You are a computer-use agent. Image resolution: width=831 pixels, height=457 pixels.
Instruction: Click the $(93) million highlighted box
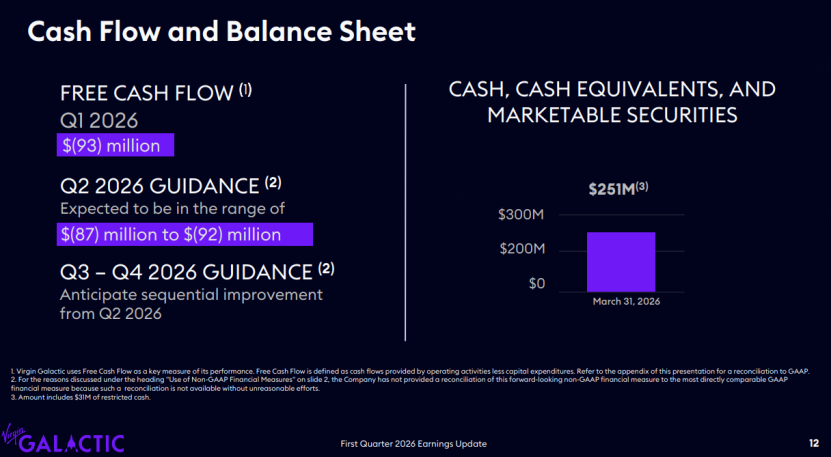click(116, 145)
